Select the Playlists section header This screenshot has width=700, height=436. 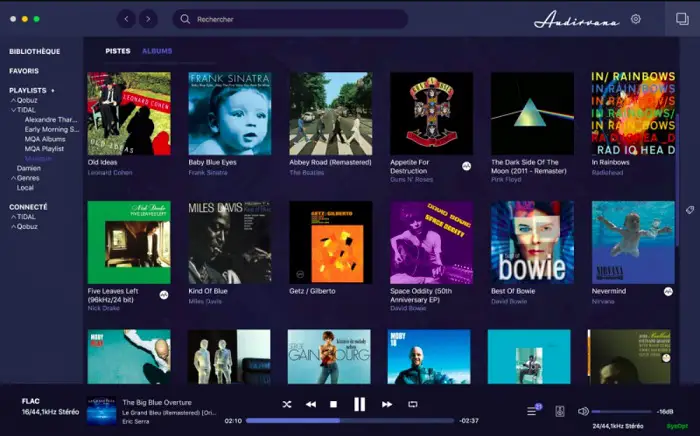[x=28, y=91]
